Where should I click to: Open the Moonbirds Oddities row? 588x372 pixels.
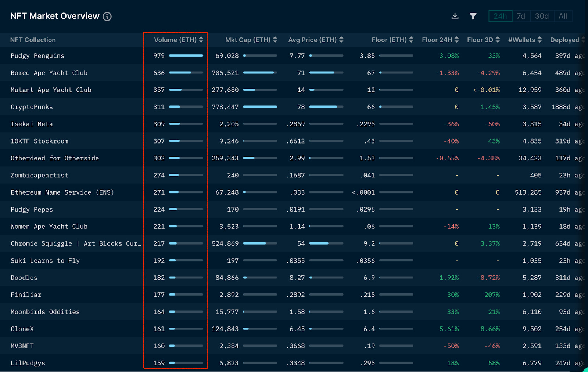[294, 312]
